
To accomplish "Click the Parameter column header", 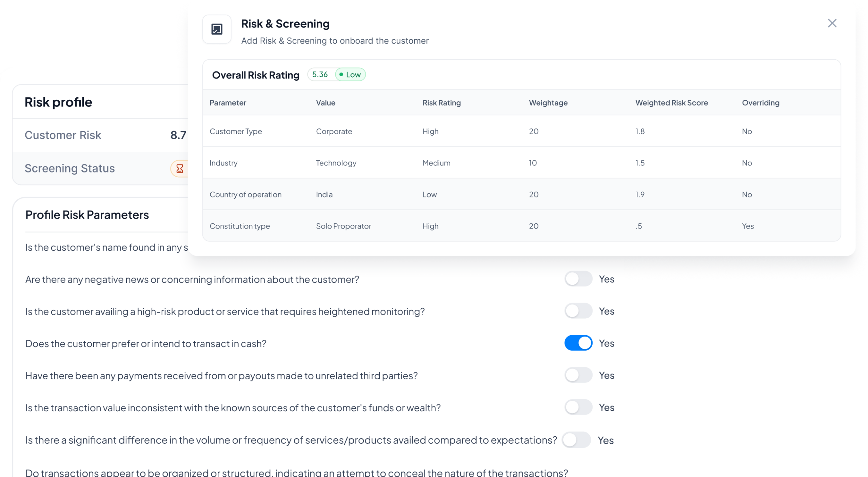I will point(228,103).
